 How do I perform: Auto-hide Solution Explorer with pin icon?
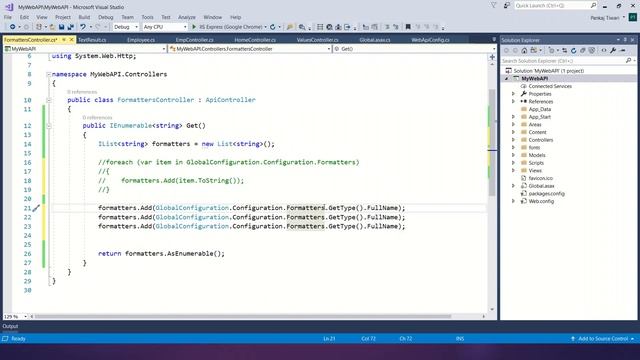[x=625, y=40]
